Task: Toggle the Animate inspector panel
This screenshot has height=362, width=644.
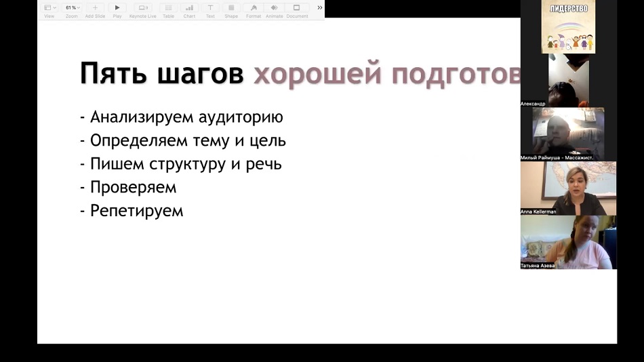Action: tap(275, 8)
